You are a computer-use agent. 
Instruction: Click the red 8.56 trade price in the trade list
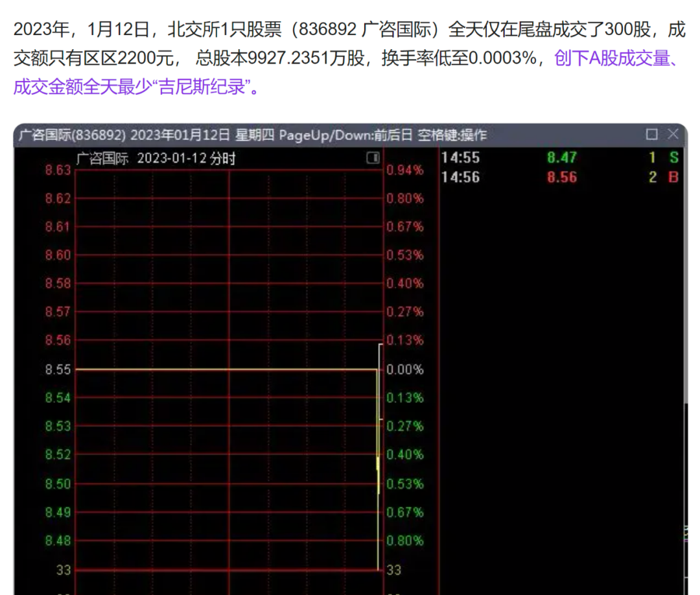562,177
